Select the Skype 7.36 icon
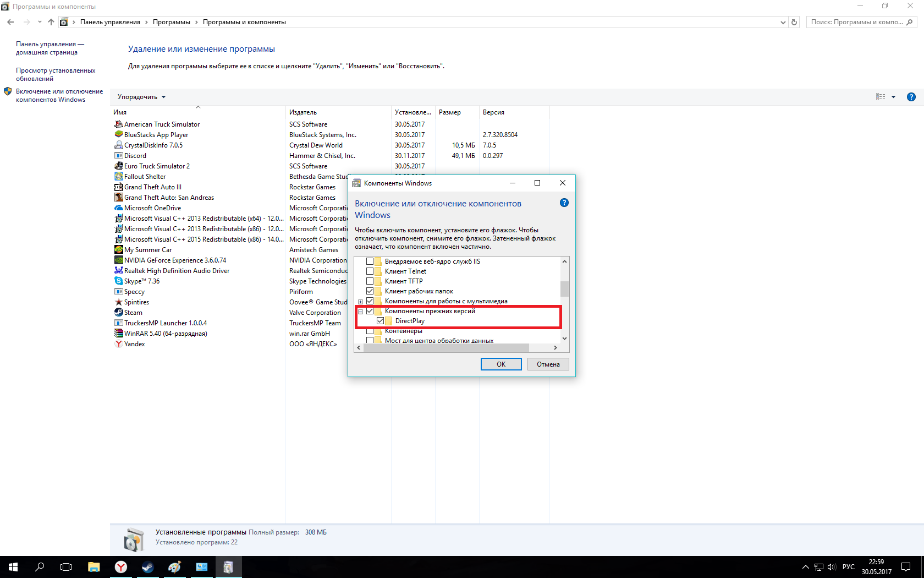This screenshot has width=924, height=578. 118,281
